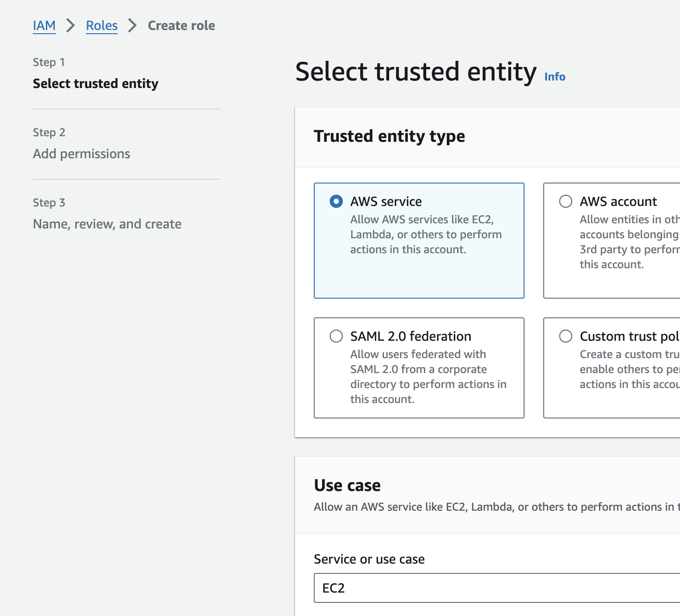Open the Roles breadcrumb link
This screenshot has height=616, width=680.
(102, 26)
